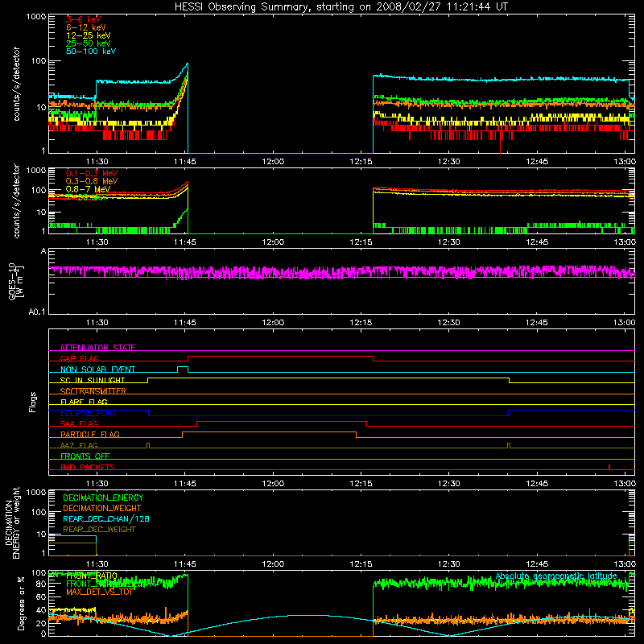The height and width of the screenshot is (644, 644).
Task: Click the 11:30 tick label under bottom decimation panel
Action: (97, 564)
